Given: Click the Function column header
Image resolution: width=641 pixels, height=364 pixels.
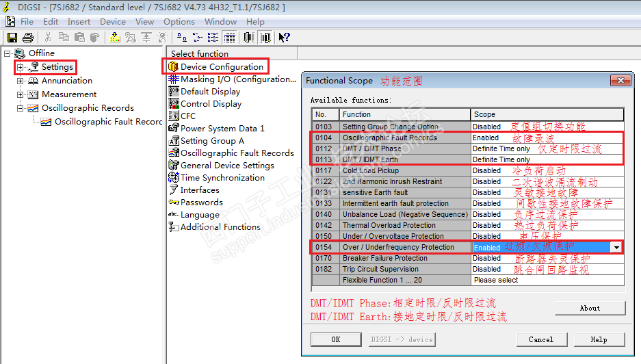Looking at the screenshot, I should click(405, 114).
